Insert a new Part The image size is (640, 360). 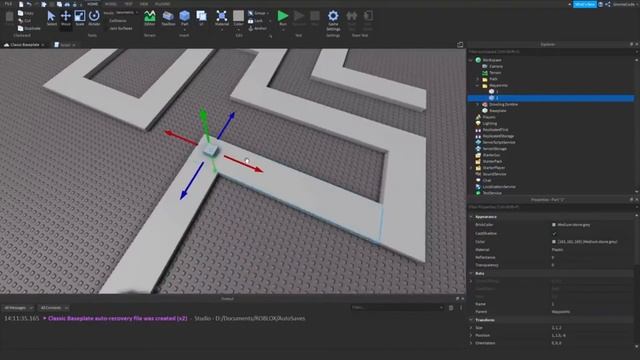coord(184,17)
